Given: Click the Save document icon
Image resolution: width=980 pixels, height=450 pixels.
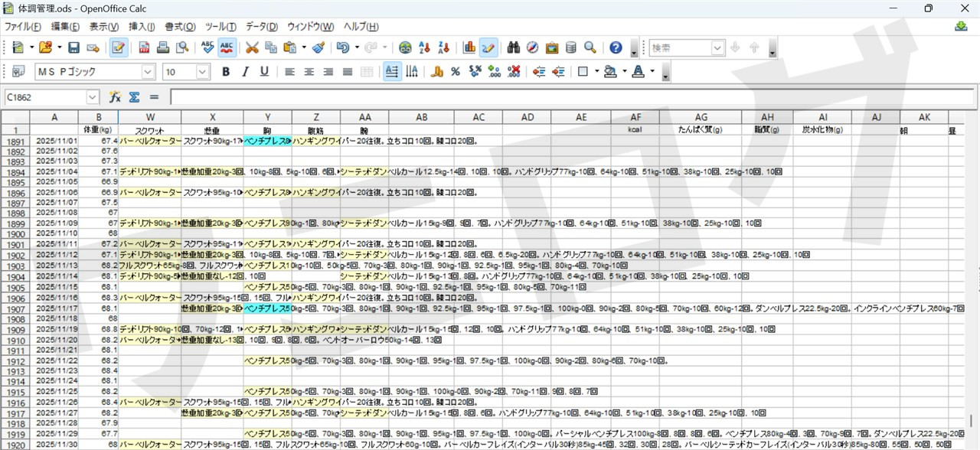Looking at the screenshot, I should pos(73,47).
